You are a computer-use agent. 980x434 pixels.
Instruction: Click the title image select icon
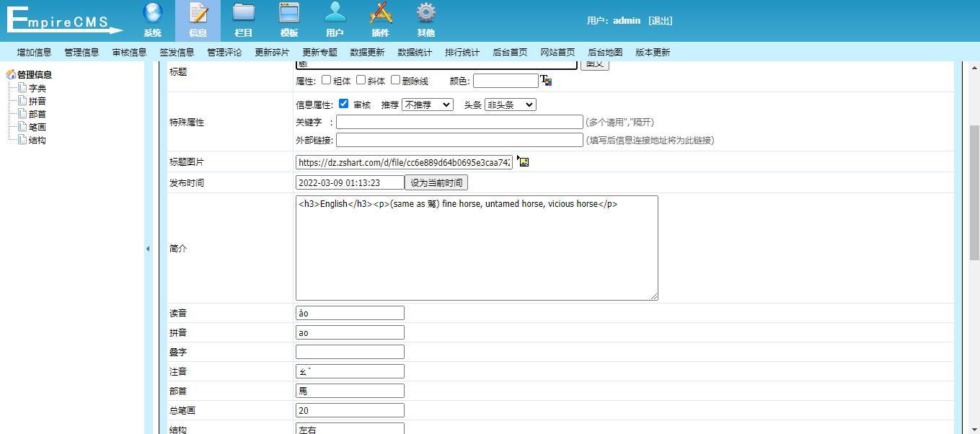tap(524, 161)
